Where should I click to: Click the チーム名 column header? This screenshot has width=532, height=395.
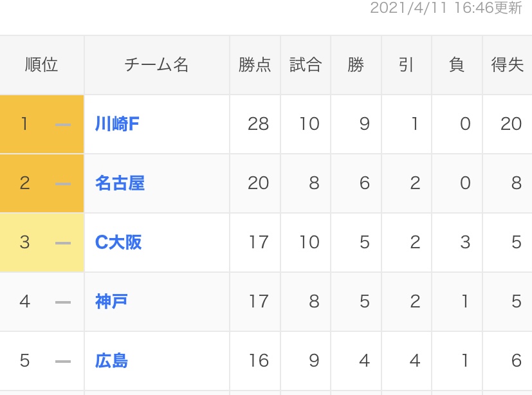pos(156,65)
